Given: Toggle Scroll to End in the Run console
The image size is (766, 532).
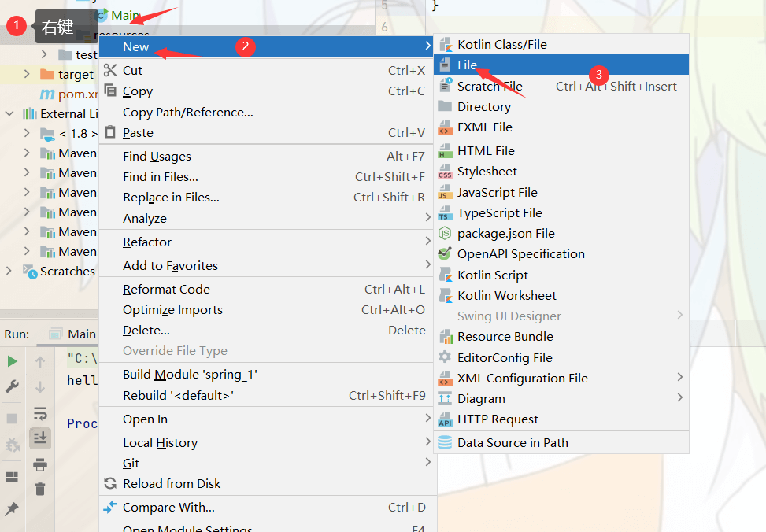Looking at the screenshot, I should pyautogui.click(x=40, y=438).
